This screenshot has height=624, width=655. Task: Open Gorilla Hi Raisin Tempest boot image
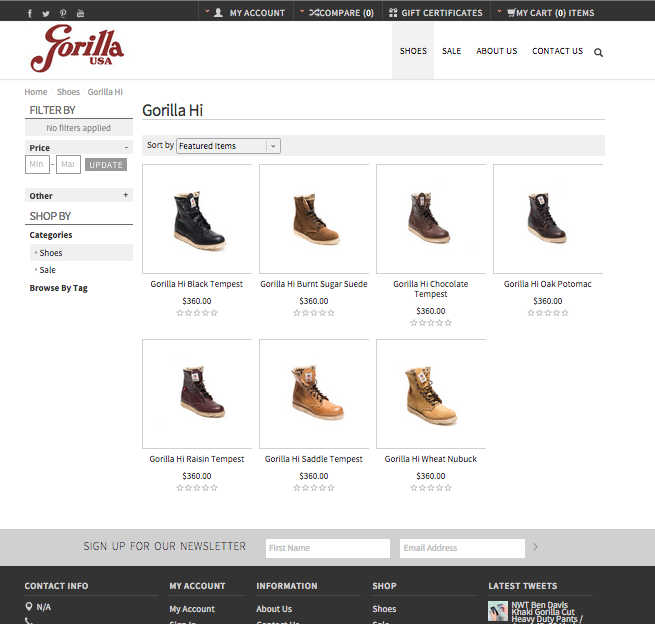197,394
